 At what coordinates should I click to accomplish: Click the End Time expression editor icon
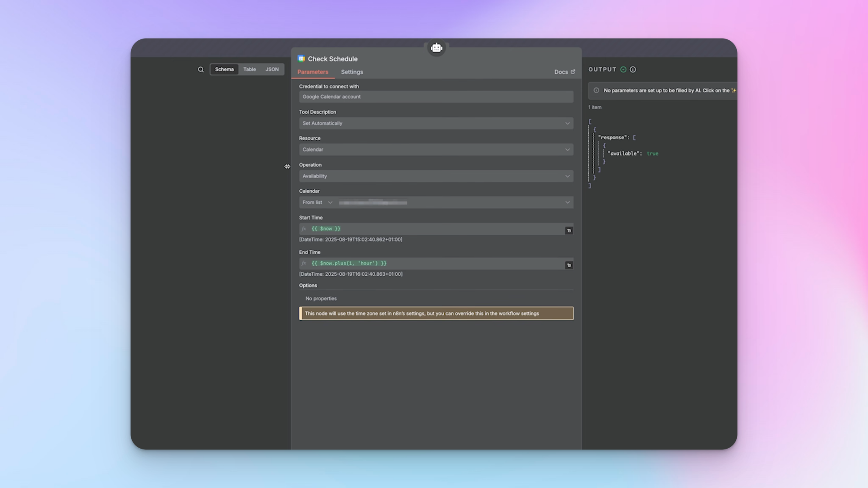(x=569, y=265)
